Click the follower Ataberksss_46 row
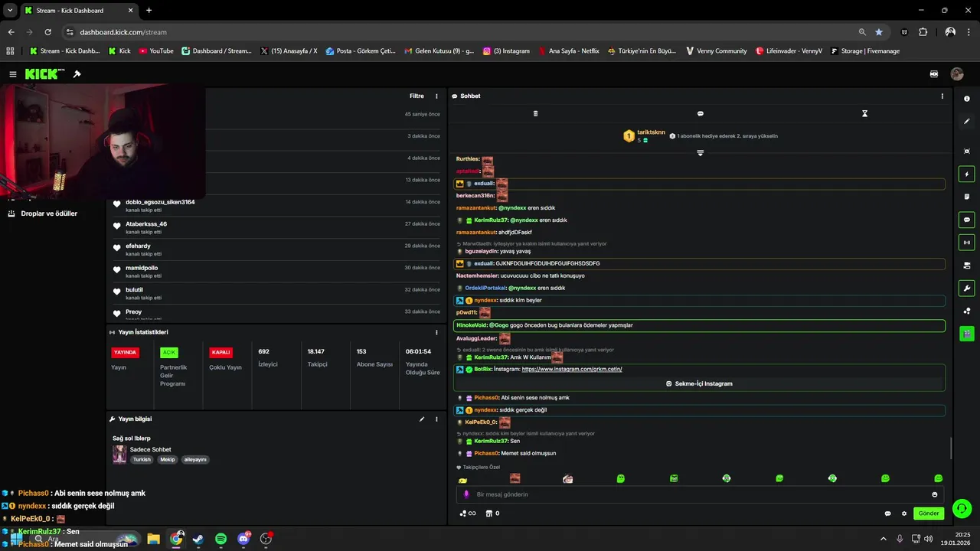Screen dimensions: 980x551 tap(276, 227)
